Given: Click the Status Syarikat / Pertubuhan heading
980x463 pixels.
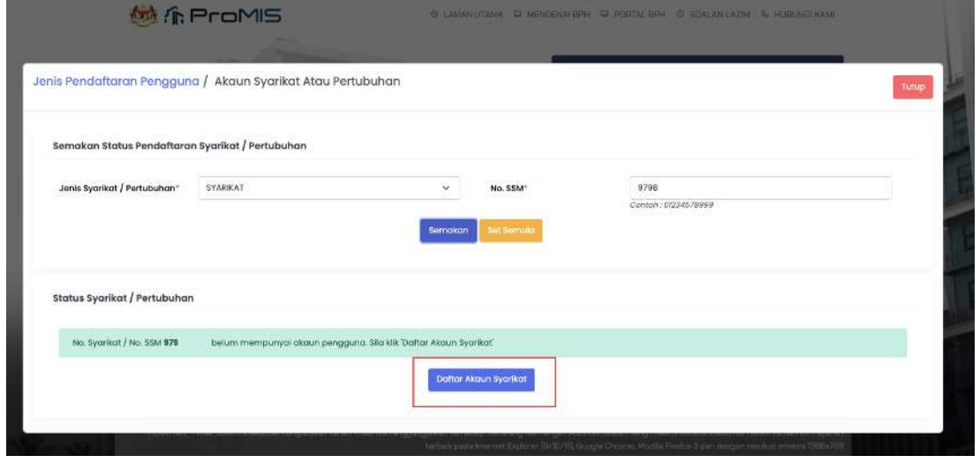Looking at the screenshot, I should click(123, 299).
